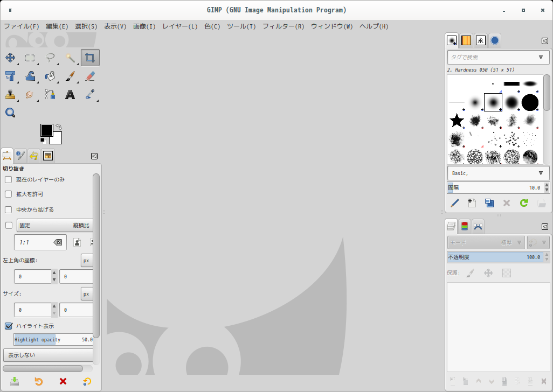553x392 pixels.
Task: Open the 表示しない guides dropdown
Action: (48, 355)
